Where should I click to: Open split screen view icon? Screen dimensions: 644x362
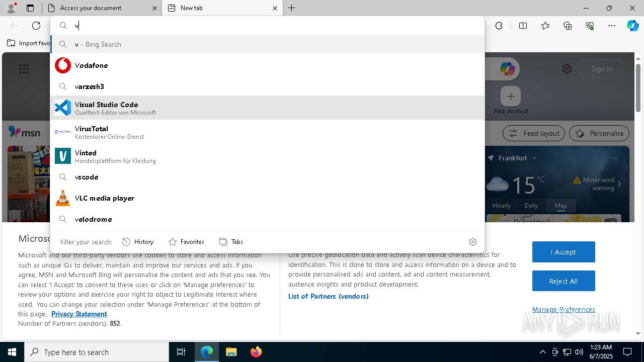click(523, 26)
